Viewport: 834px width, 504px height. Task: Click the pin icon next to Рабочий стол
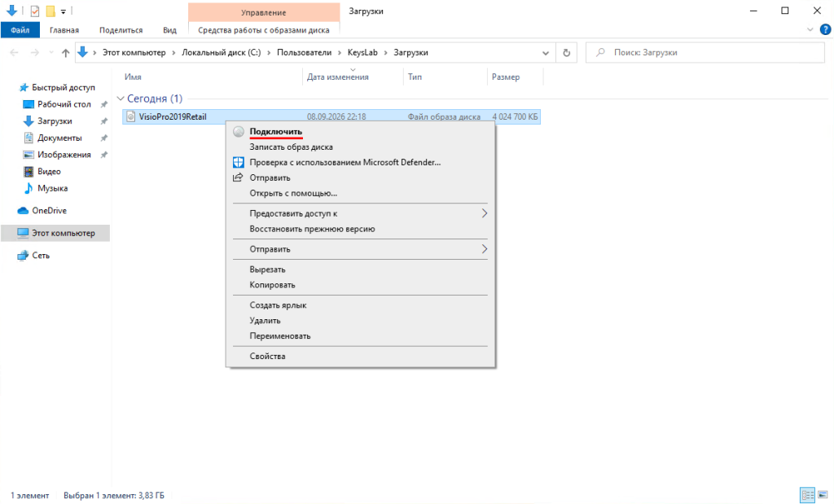[104, 104]
